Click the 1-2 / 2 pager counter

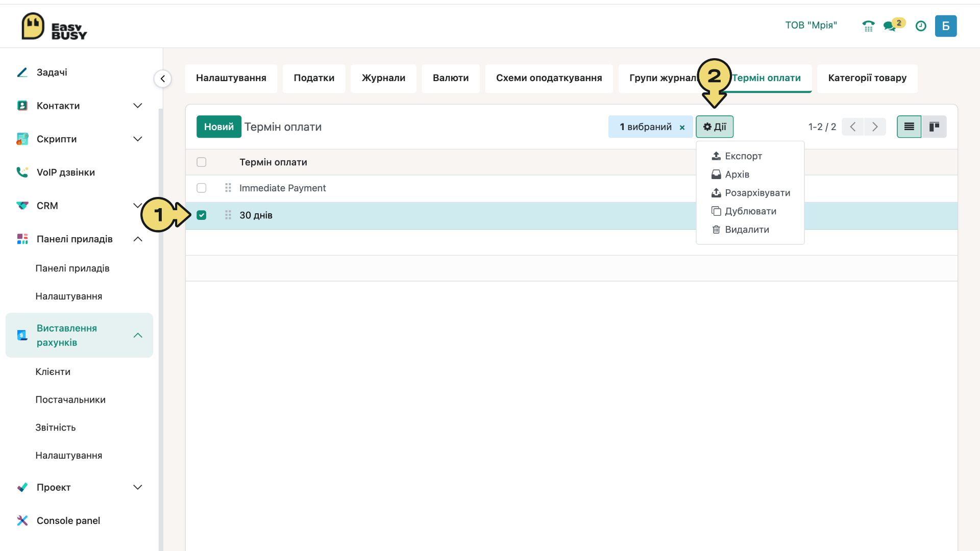(822, 127)
